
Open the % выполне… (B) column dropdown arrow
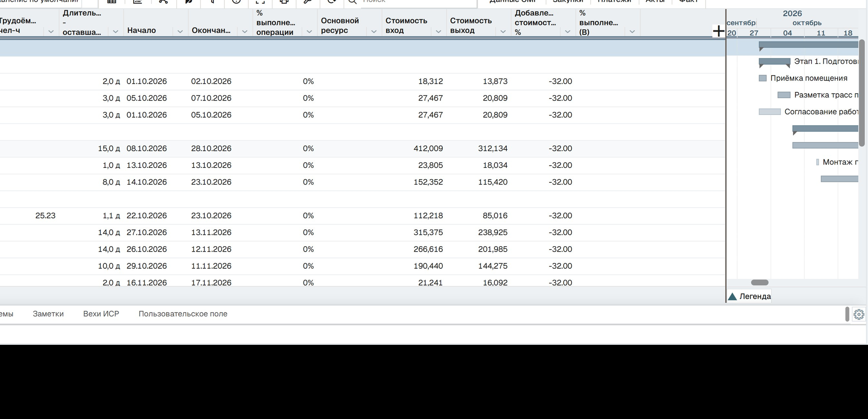[632, 31]
